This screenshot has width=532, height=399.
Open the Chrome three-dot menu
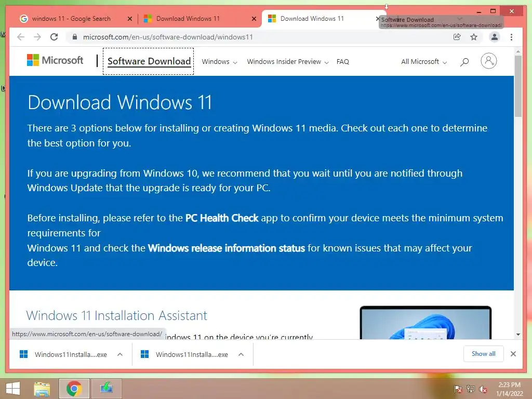[511, 37]
